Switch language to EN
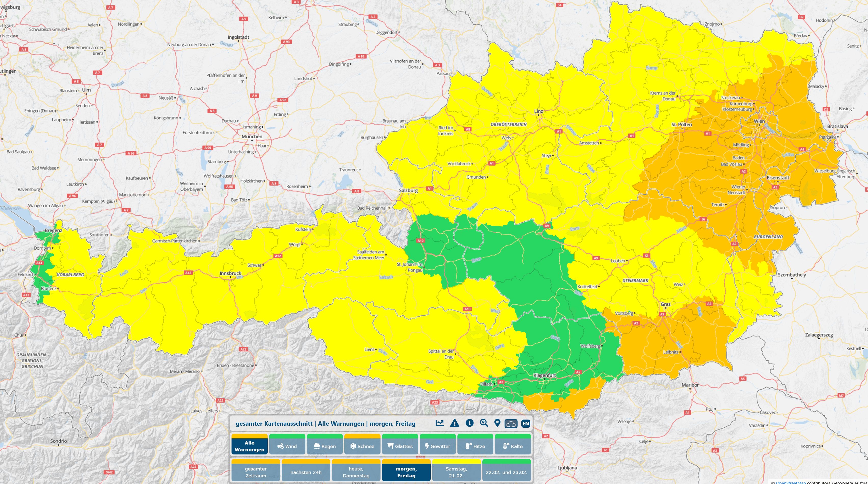This screenshot has height=484, width=868. (526, 424)
